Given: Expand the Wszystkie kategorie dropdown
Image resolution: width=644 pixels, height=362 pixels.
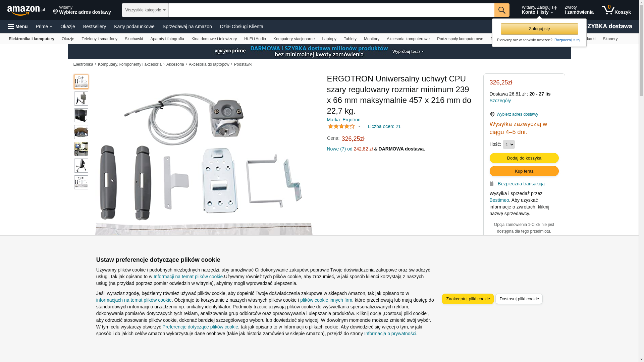Looking at the screenshot, I should pos(145,10).
